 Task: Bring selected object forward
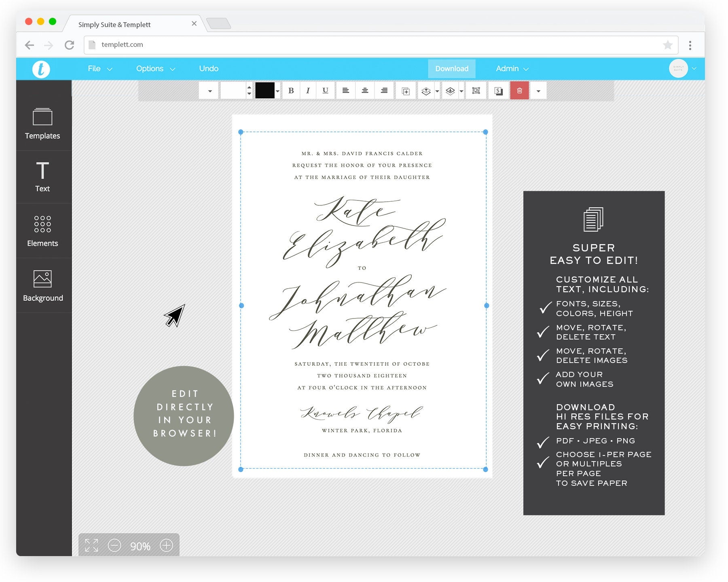coord(426,91)
